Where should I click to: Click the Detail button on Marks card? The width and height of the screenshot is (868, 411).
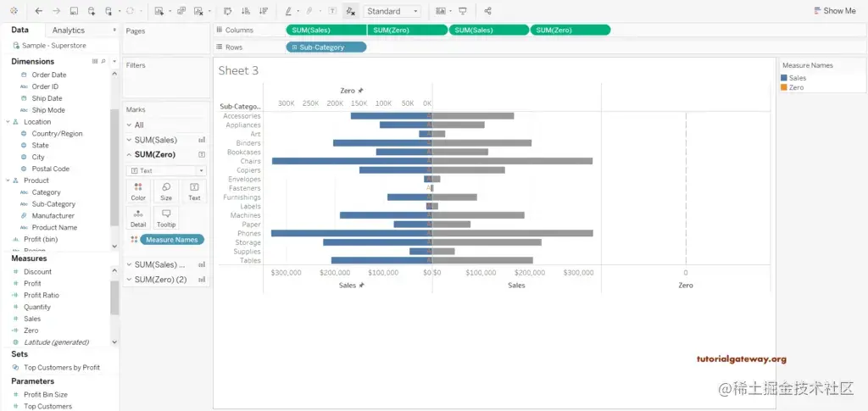pos(138,219)
